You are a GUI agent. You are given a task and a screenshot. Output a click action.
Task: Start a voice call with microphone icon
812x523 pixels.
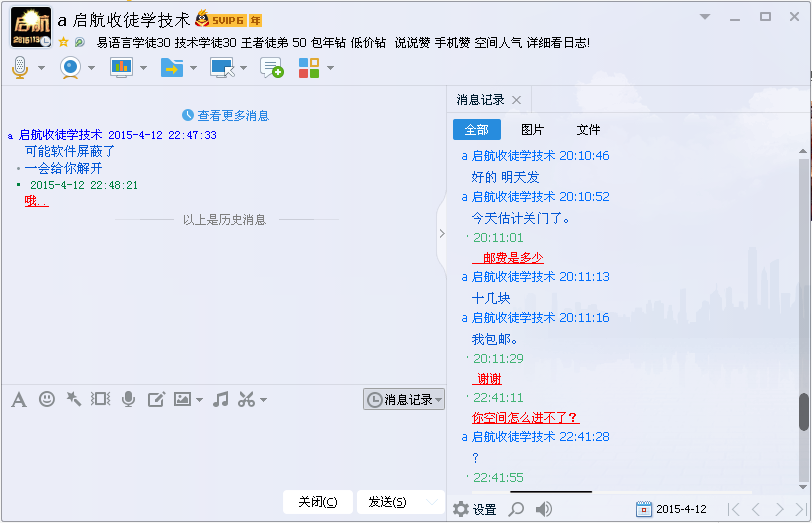(20, 67)
